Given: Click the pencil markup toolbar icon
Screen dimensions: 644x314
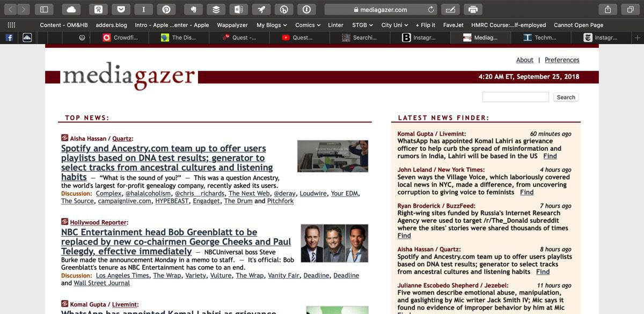Looking at the screenshot, I should (x=450, y=9).
